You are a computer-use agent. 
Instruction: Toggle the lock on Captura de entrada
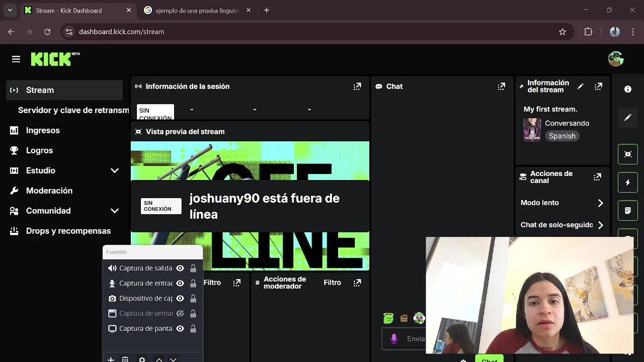[x=193, y=283]
